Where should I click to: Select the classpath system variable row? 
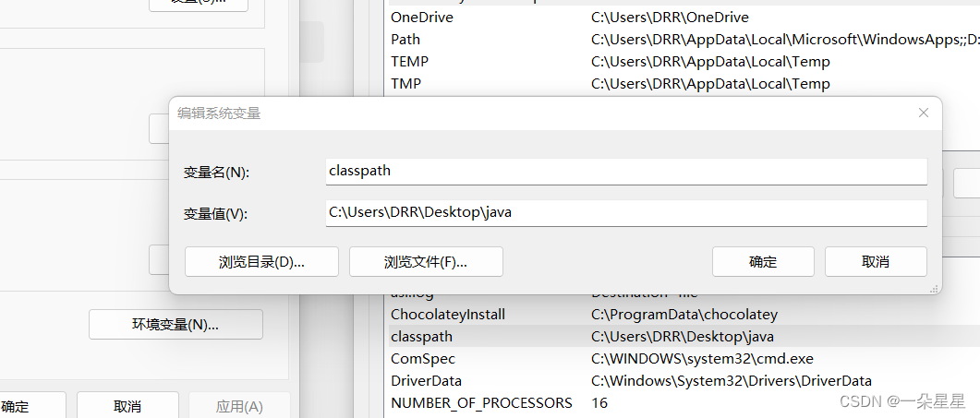684,336
